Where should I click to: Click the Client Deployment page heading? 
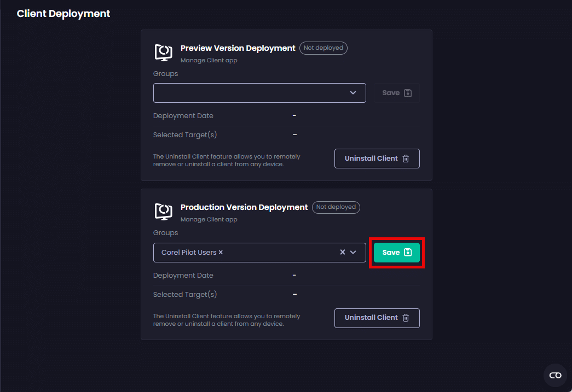pos(63,14)
